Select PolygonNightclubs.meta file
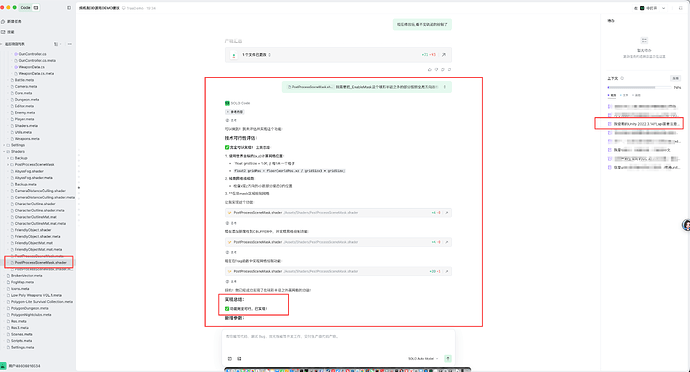690x372 pixels. (x=31, y=315)
